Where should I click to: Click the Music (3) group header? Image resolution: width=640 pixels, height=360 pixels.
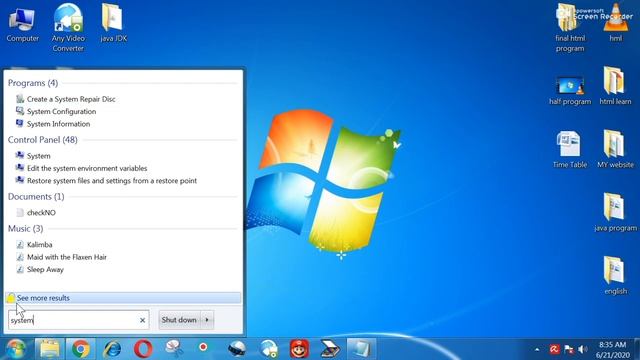[x=25, y=229]
